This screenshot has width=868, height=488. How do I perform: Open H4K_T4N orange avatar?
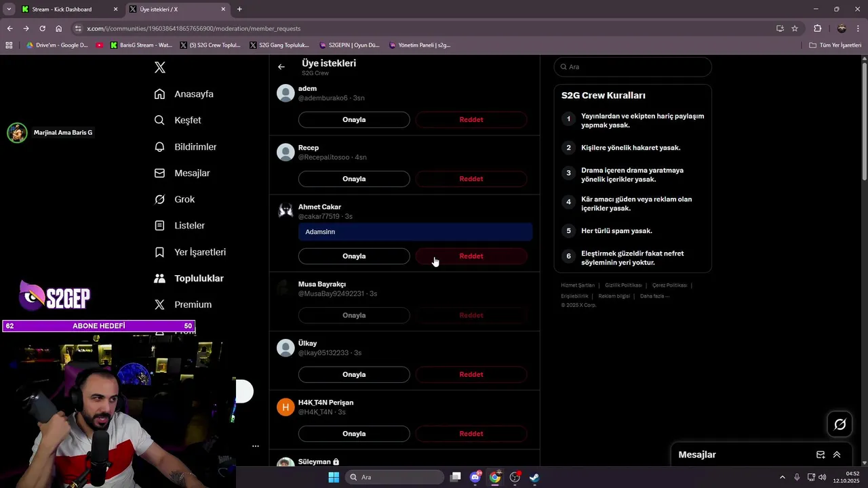point(285,407)
